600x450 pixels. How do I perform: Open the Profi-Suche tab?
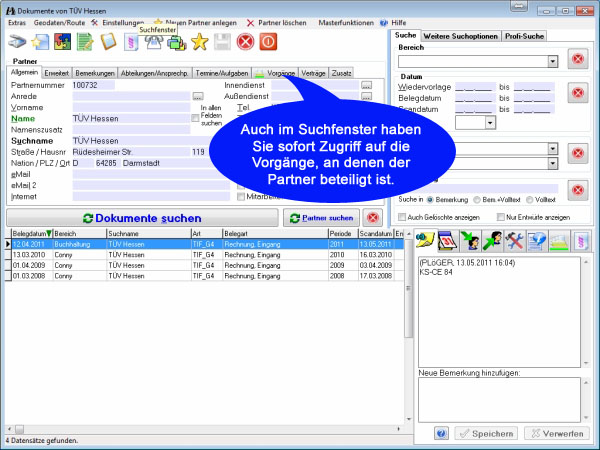pyautogui.click(x=524, y=36)
